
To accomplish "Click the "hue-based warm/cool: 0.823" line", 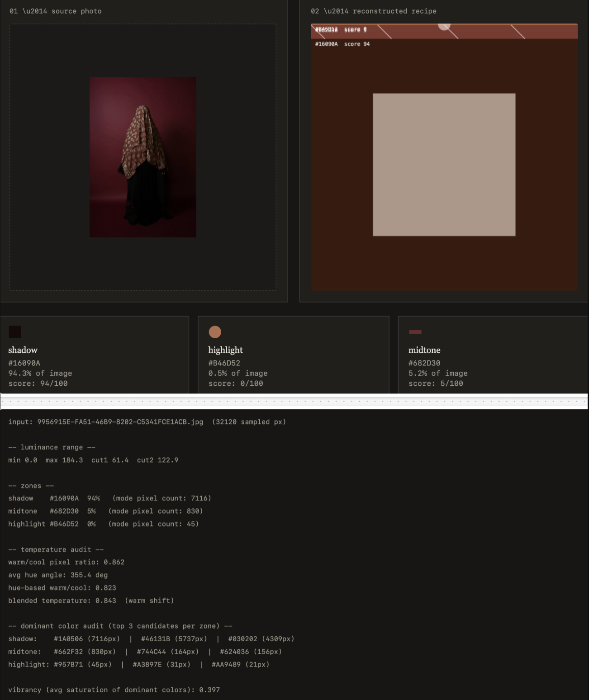I will point(62,588).
